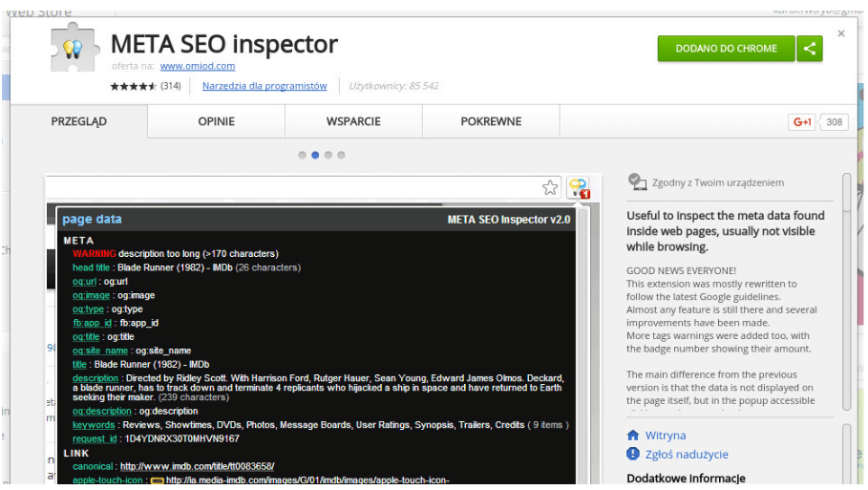868x490 pixels.
Task: Select the first carousel dot
Action: pyautogui.click(x=303, y=155)
